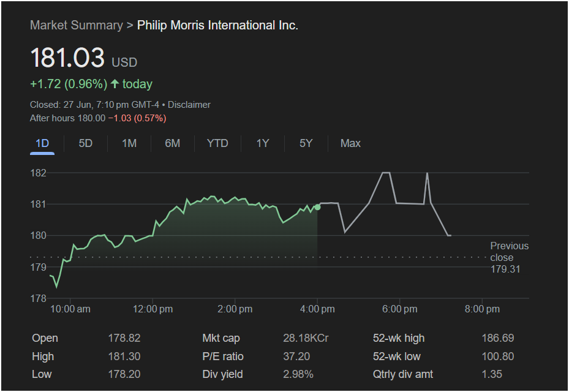Viewport: 569px width, 392px height.
Task: Click the 12:00 pm time axis label
Action: pyautogui.click(x=153, y=309)
